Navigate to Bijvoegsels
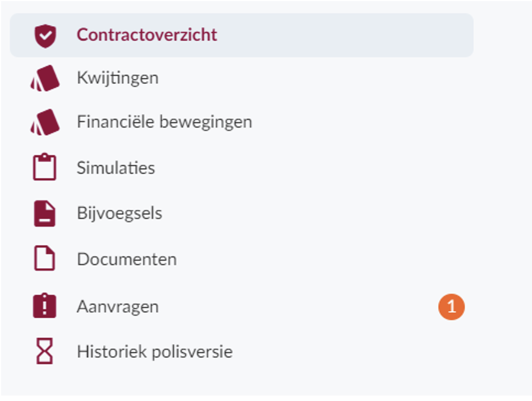 pos(241,214)
